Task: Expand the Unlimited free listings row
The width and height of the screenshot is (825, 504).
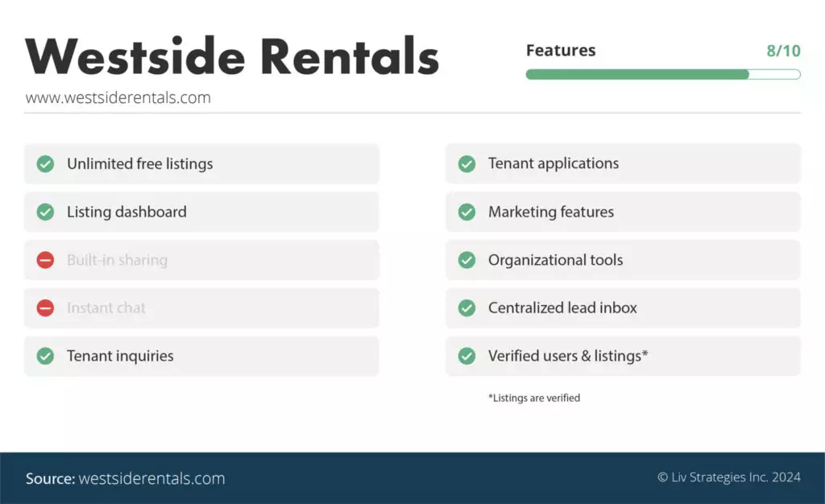Action: pos(201,163)
